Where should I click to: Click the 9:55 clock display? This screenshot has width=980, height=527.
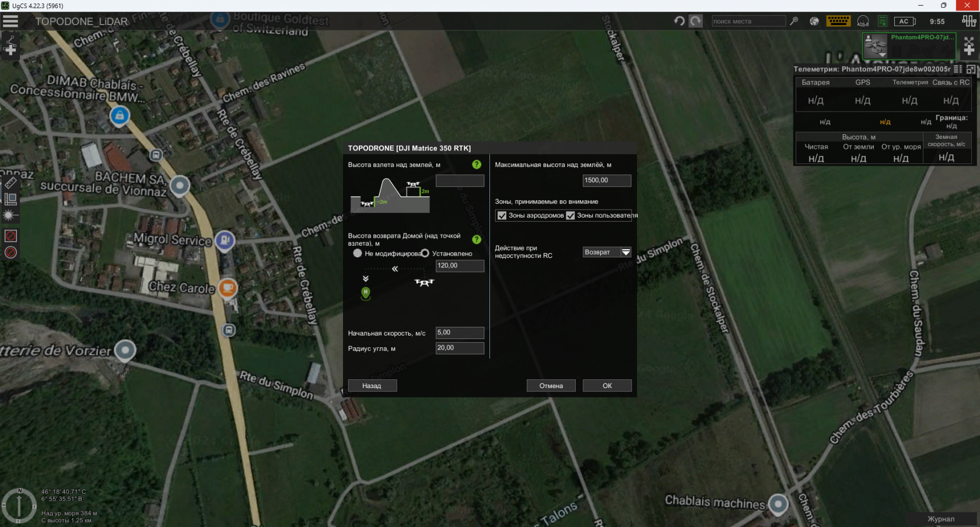point(937,22)
